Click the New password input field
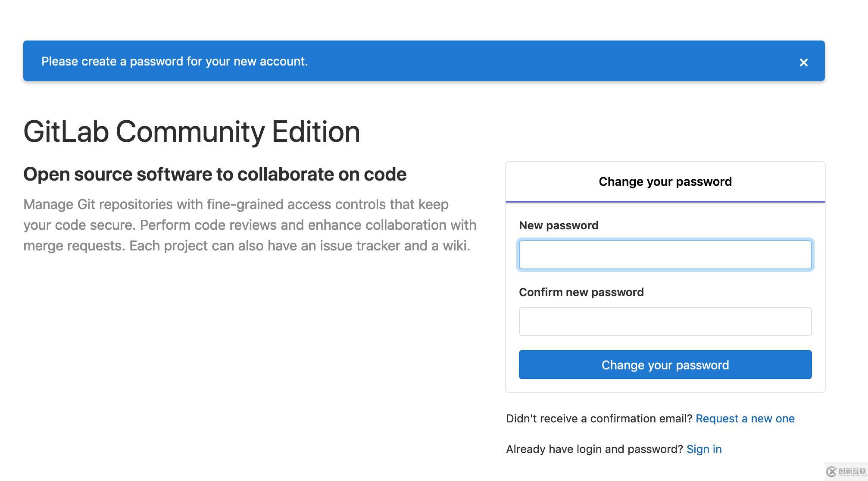Screen dimensions: 868x481 [x=665, y=255]
